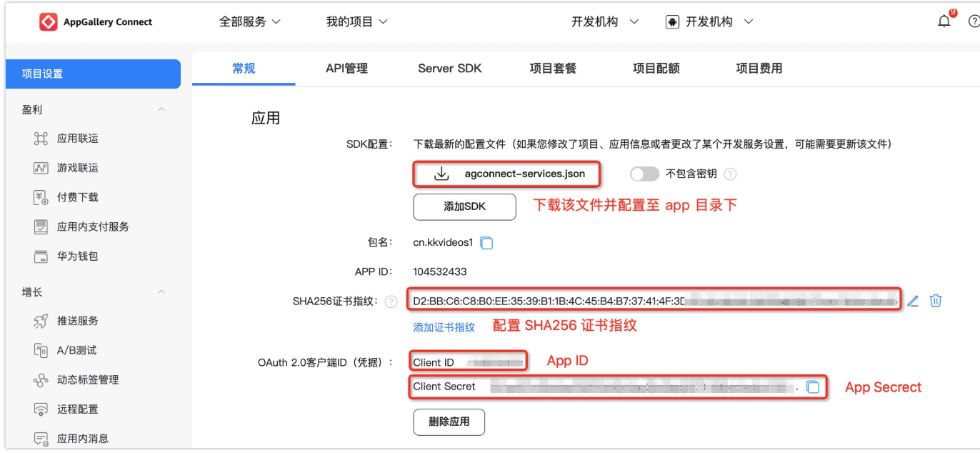Screen dimensions: 980x453
Task: Open the notification bell
Action: 944,22
